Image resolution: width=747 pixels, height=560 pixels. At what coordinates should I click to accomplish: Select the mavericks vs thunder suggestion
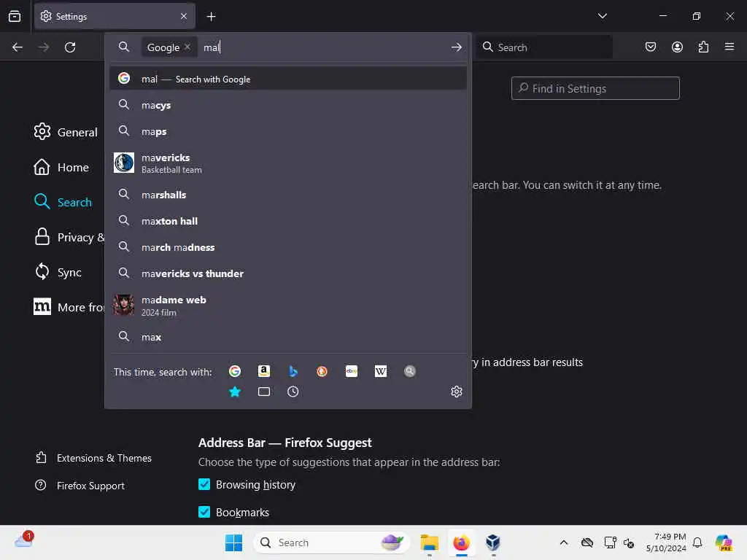[x=288, y=273]
